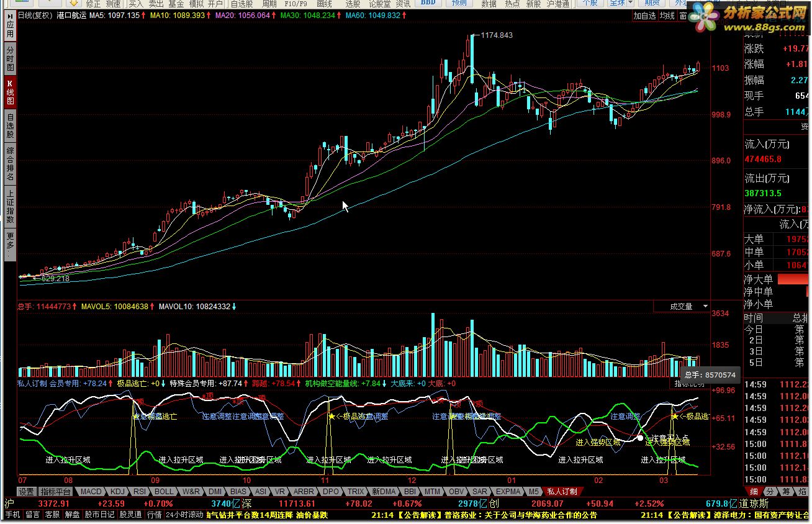Switch indicator to EXPMA

coord(508,491)
